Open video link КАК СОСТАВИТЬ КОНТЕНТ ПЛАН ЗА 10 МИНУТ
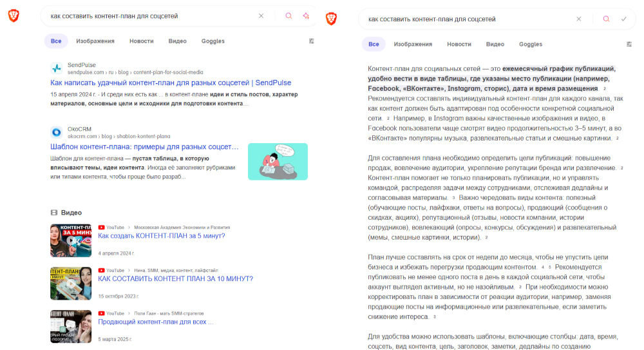The image size is (644, 350). 175,279
